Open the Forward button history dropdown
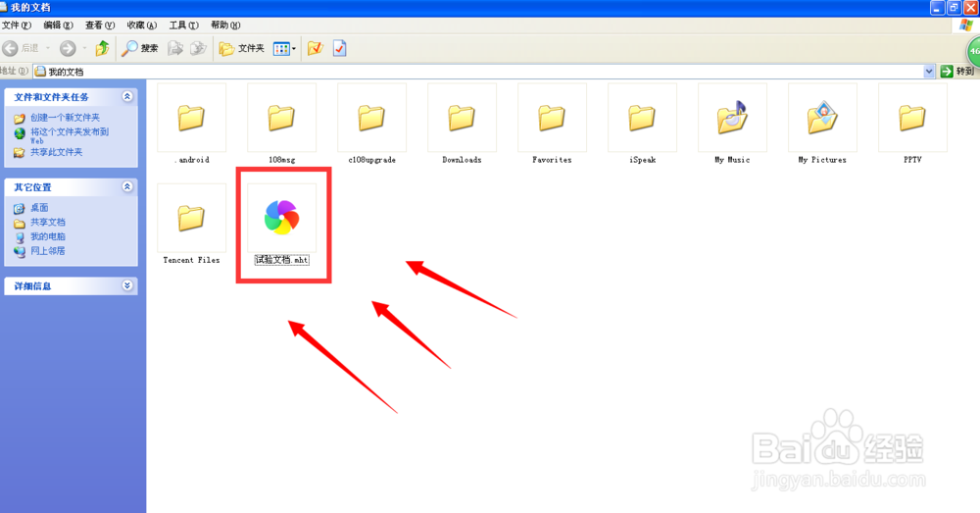The height and width of the screenshot is (513, 980). (x=84, y=48)
